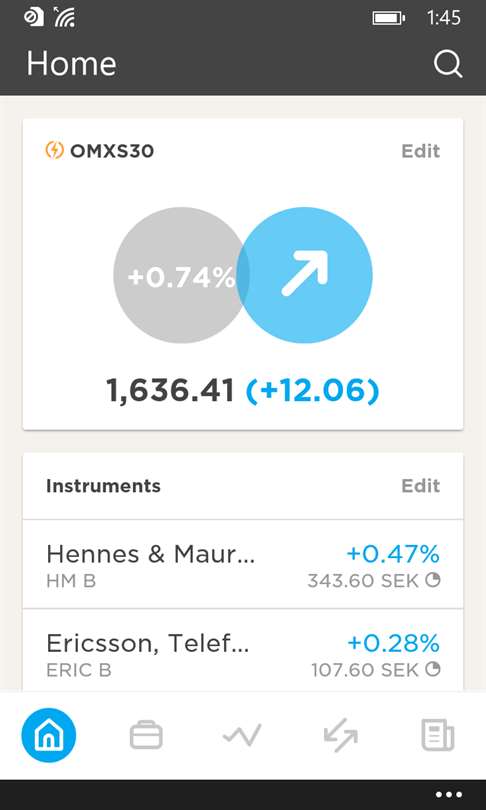486x810 pixels.
Task: Click the +0.28% change for ERIC B
Action: pyautogui.click(x=393, y=643)
